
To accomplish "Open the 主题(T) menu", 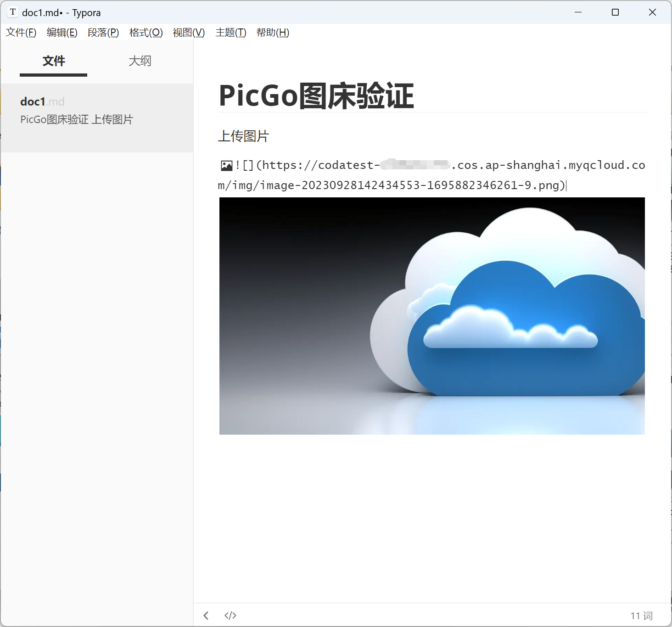I will (x=231, y=33).
